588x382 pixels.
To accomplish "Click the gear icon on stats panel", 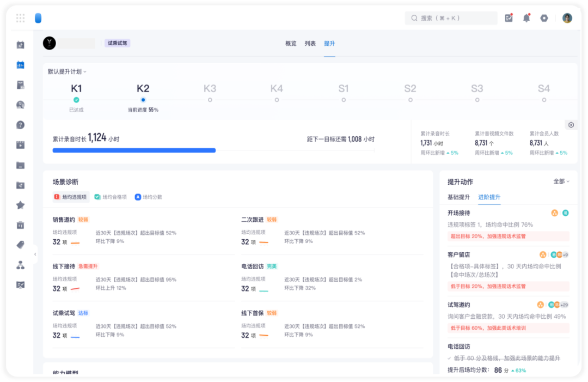I will tap(571, 125).
